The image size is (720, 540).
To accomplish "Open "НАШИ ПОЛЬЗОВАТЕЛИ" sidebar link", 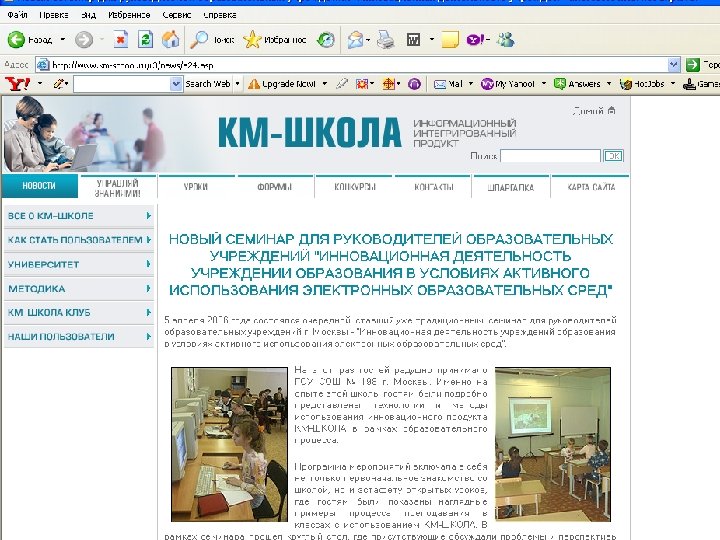I will (x=79, y=337).
